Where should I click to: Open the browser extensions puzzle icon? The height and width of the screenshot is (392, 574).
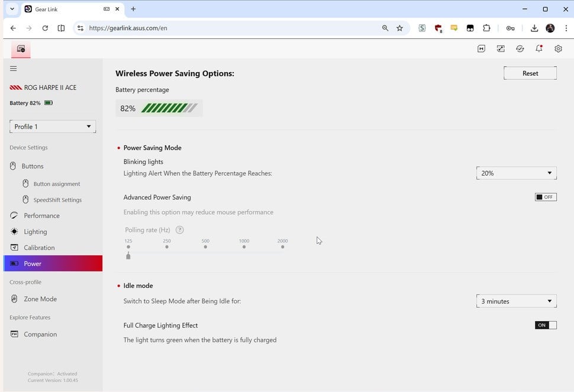tap(486, 28)
